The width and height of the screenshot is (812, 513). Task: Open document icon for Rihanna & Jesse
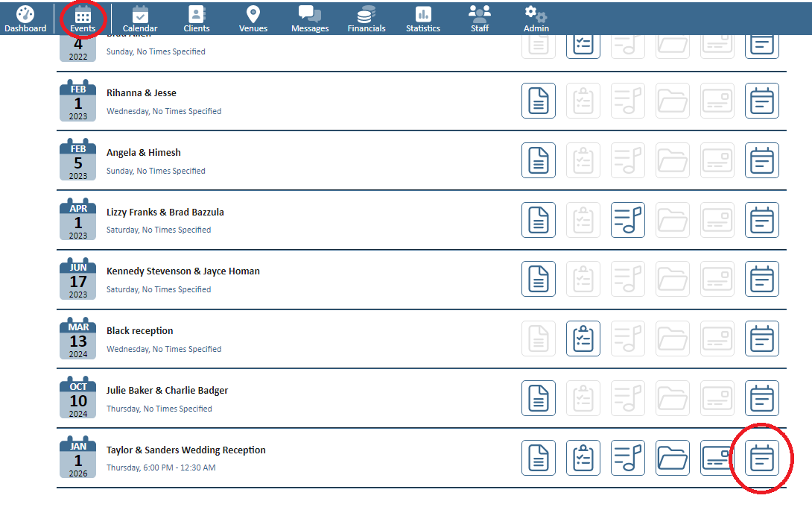(x=539, y=101)
